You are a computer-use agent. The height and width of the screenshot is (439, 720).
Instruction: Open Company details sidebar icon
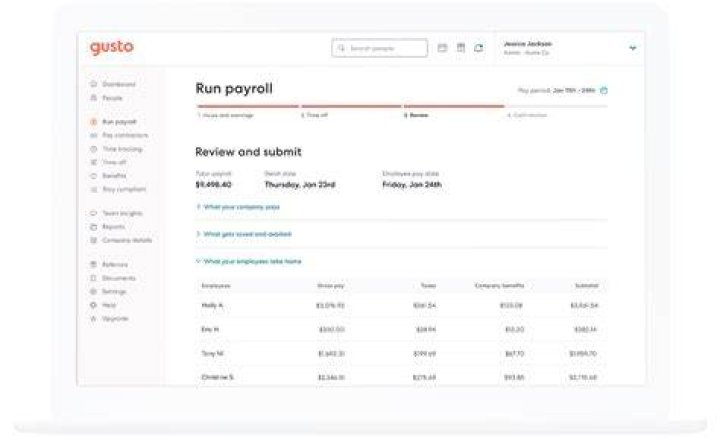tap(94, 240)
